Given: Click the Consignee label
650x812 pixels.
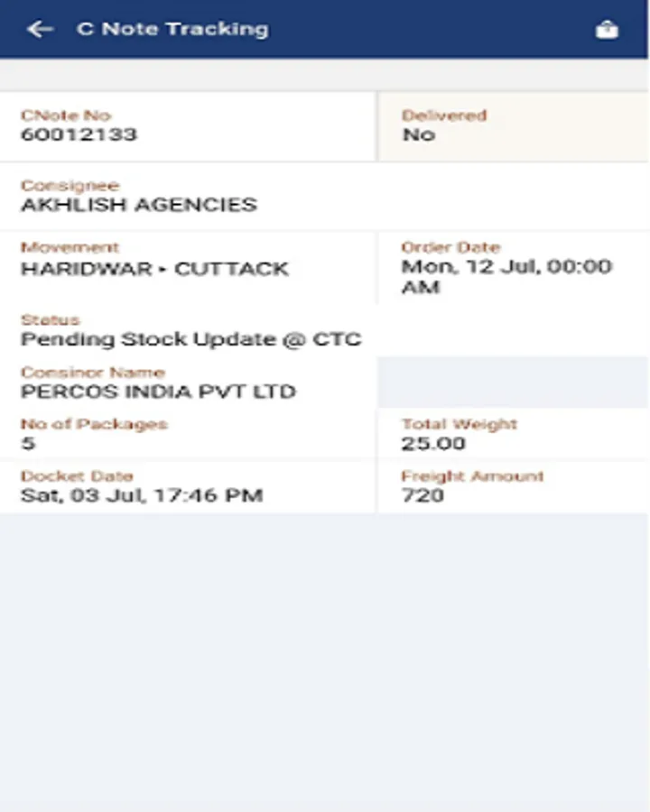Looking at the screenshot, I should click(x=70, y=185).
